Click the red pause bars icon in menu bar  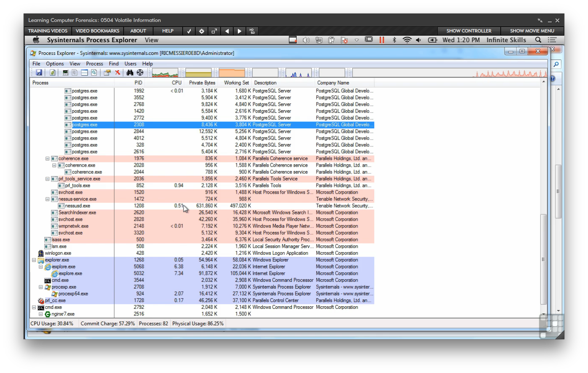[382, 40]
